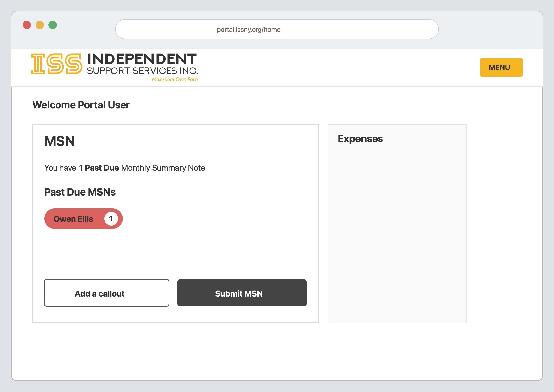Open the yellow MENU button

(501, 67)
